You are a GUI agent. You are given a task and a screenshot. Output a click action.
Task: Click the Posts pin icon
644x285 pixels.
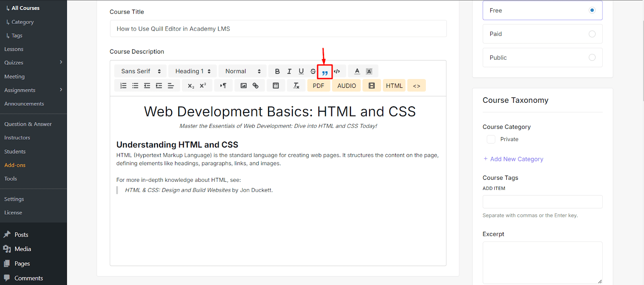pyautogui.click(x=7, y=234)
